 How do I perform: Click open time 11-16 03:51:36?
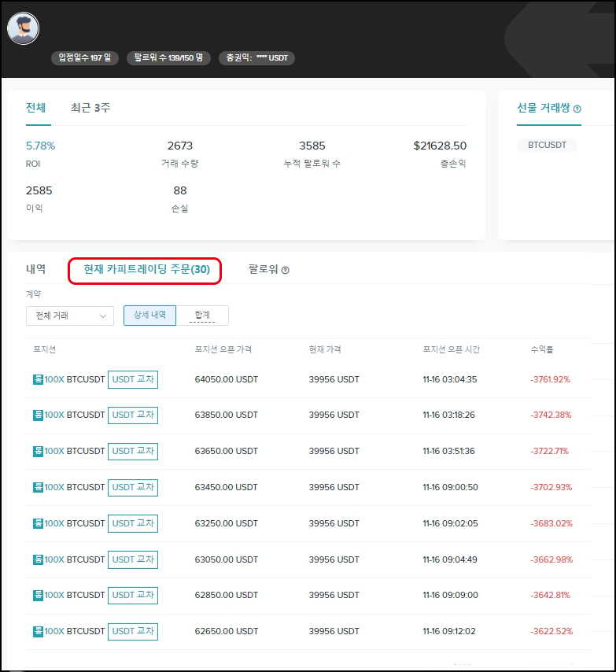tap(449, 451)
